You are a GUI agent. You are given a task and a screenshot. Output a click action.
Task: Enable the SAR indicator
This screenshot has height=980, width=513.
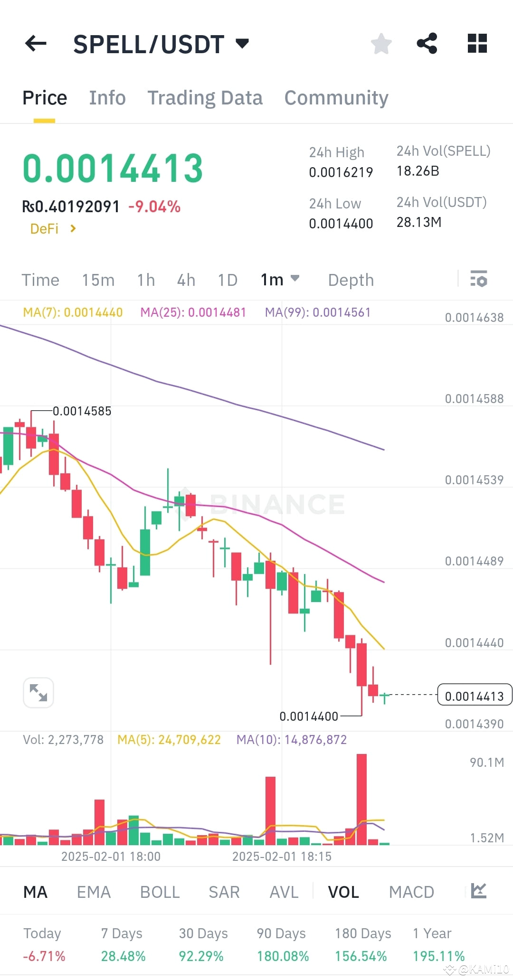224,892
